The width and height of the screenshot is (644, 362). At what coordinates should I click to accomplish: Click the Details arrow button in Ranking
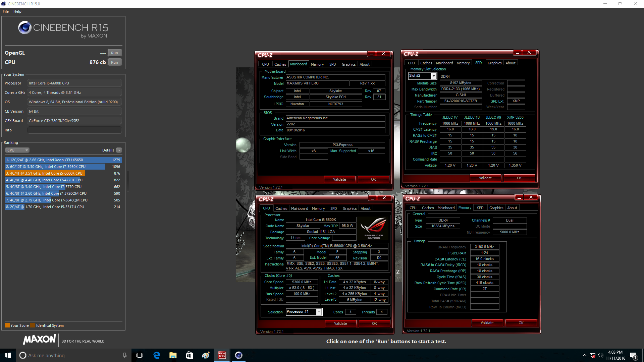pos(119,150)
